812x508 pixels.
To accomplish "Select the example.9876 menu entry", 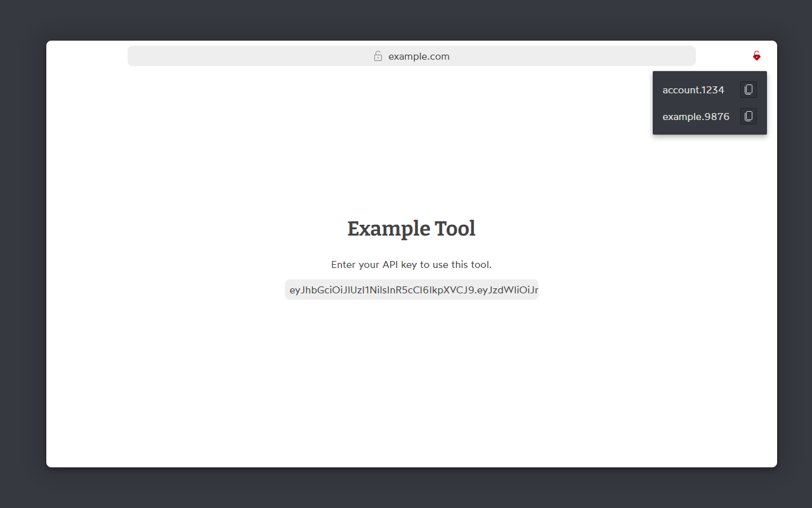I will tap(696, 116).
